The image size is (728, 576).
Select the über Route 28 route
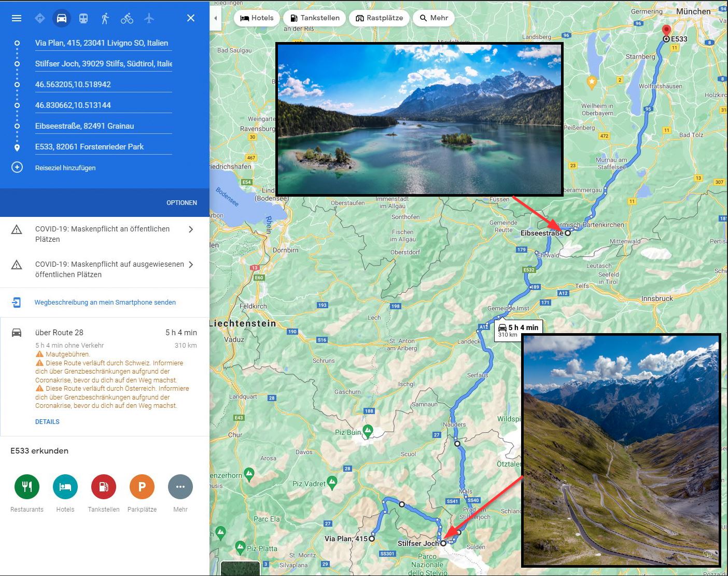pyautogui.click(x=104, y=377)
